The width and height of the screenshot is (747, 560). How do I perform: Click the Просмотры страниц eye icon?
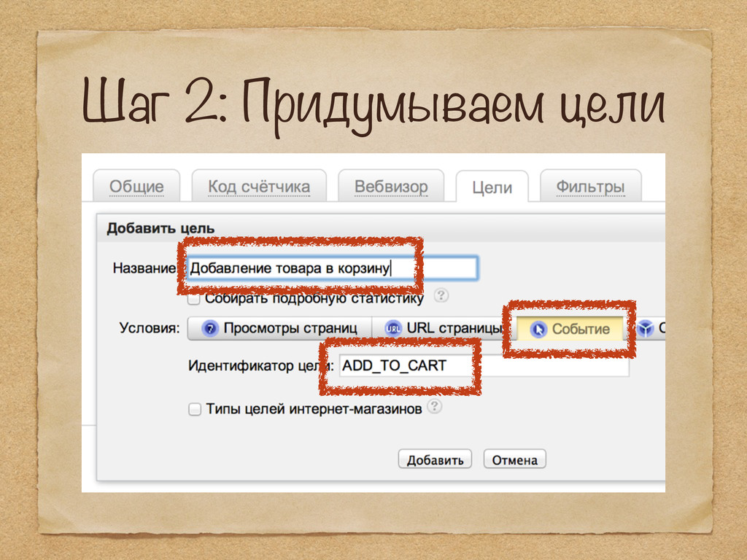(209, 329)
